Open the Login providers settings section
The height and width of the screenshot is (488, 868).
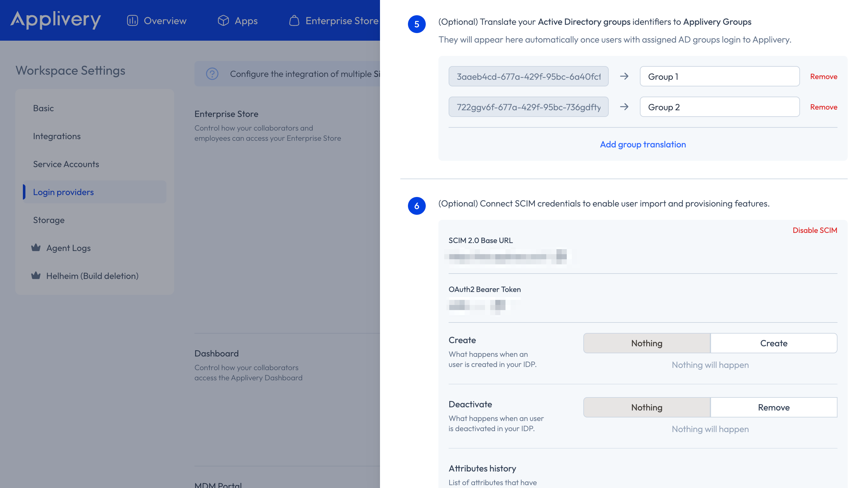click(63, 192)
